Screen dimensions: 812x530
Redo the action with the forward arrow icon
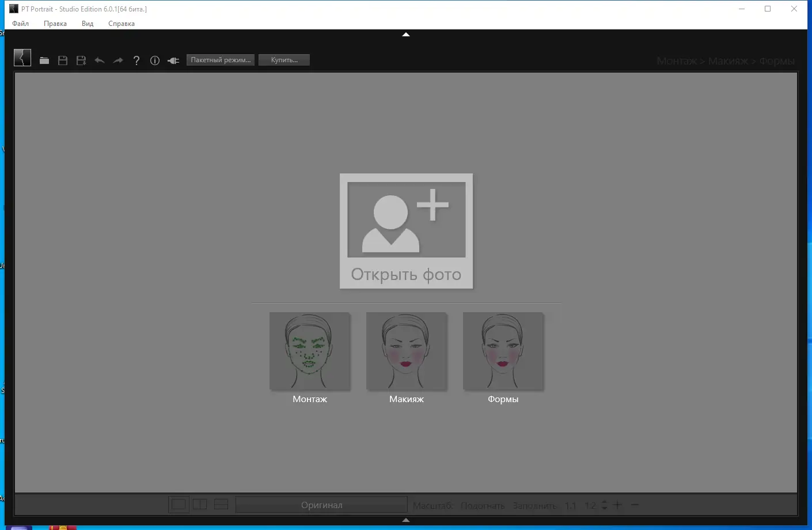[118, 60]
